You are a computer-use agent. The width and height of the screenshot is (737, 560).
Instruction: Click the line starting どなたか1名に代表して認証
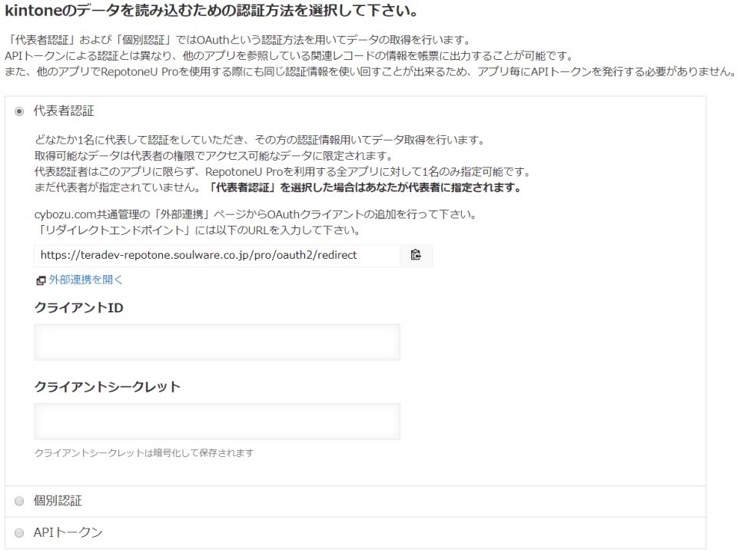(x=260, y=140)
